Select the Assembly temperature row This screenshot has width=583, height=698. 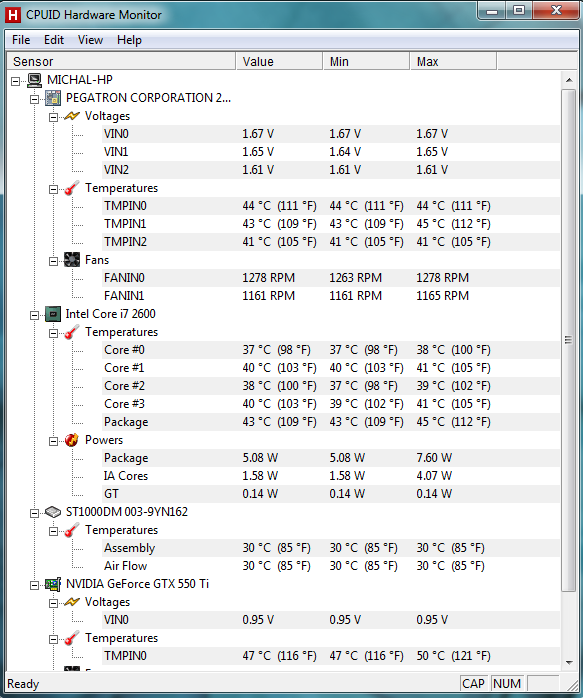331,548
